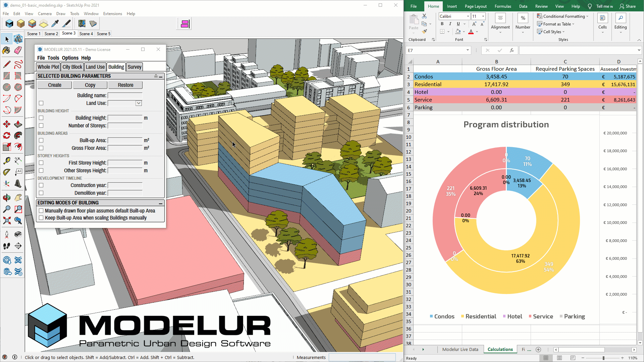Open Format as Table dropdown
Viewport: 644px width, 362px height.
tap(556, 24)
